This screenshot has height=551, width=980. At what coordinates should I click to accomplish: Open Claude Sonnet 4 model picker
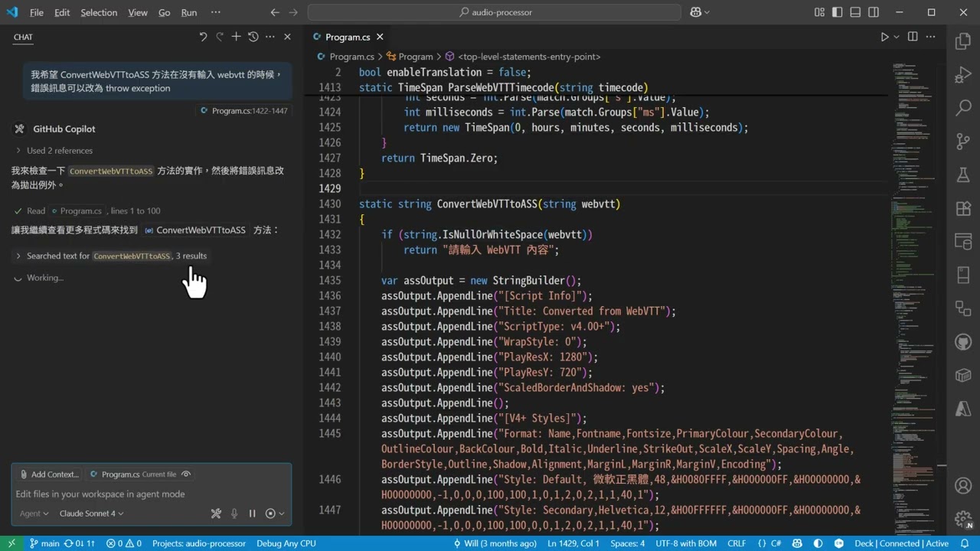pos(91,514)
